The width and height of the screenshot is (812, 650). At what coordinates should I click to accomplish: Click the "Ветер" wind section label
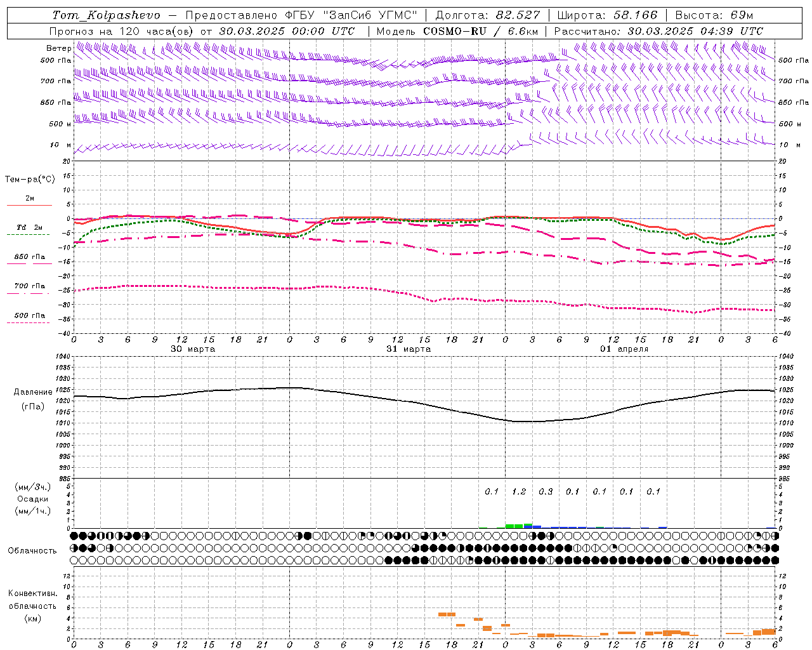[x=58, y=48]
